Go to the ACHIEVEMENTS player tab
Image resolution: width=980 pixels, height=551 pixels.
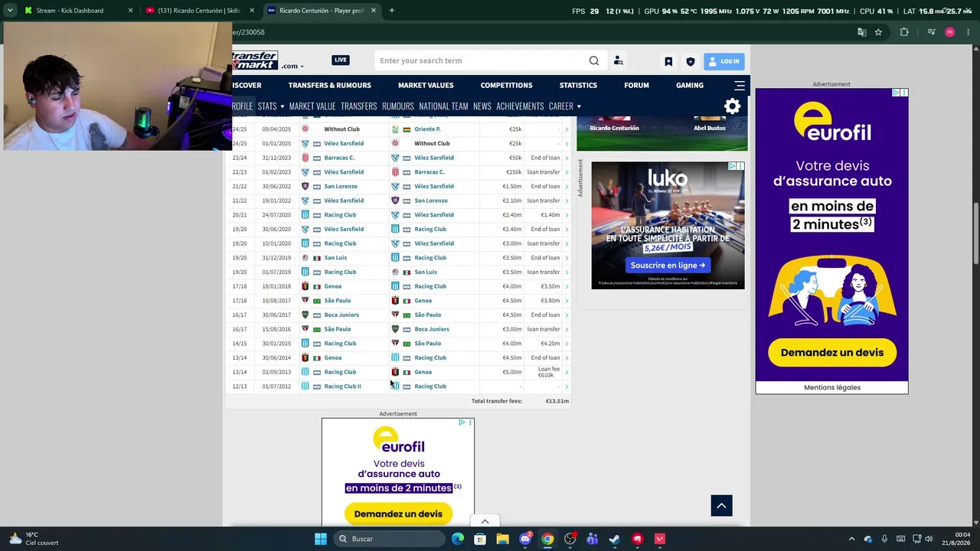(x=520, y=106)
